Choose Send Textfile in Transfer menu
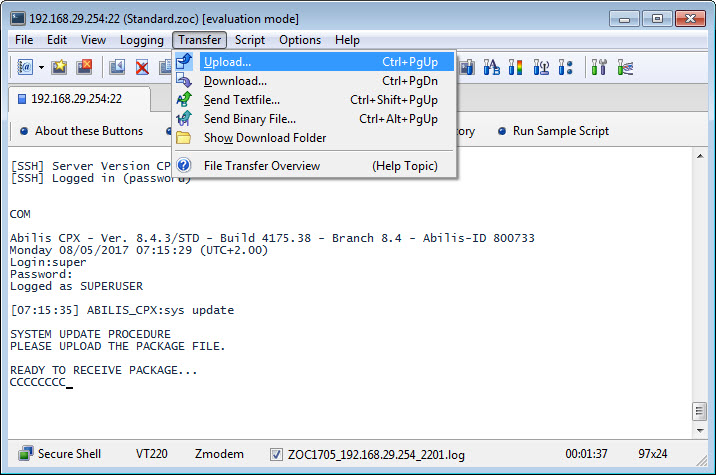This screenshot has width=716, height=475. pyautogui.click(x=241, y=100)
